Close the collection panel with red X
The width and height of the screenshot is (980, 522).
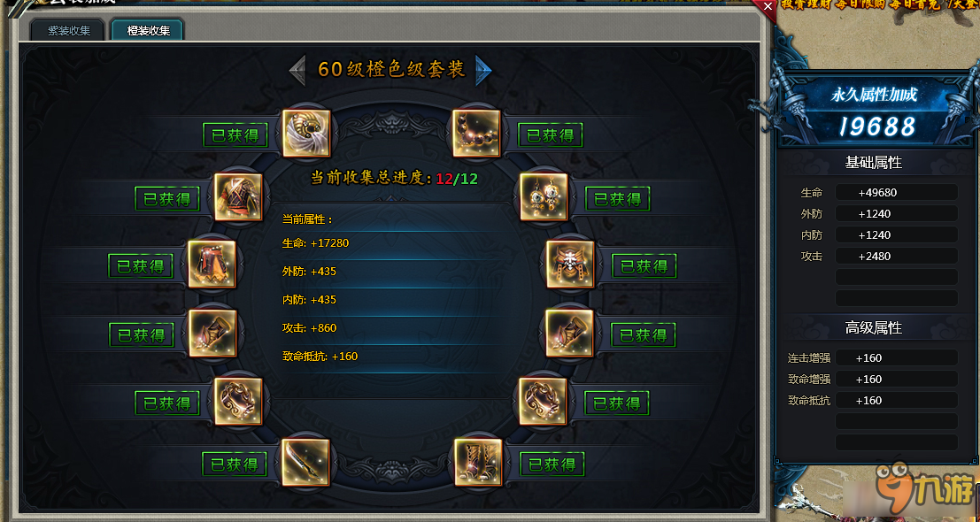[x=768, y=7]
